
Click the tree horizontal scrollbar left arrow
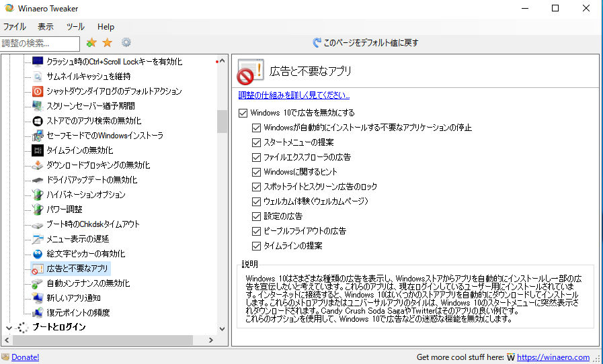tap(7, 340)
